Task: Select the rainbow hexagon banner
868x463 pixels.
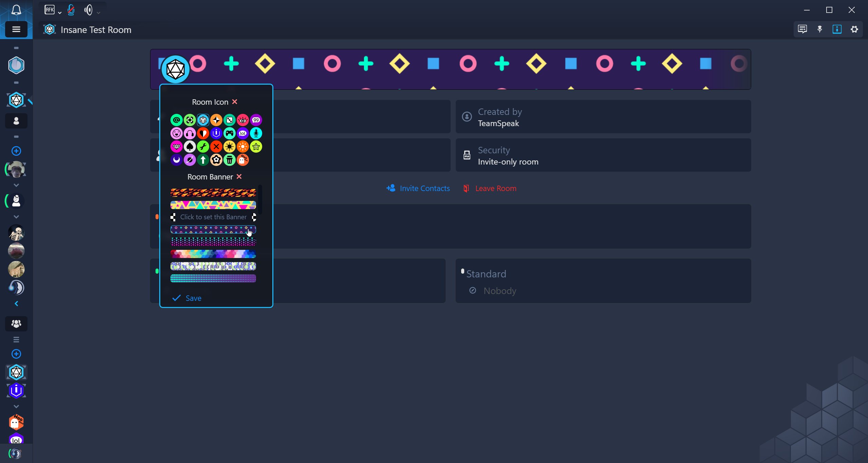Action: point(213,254)
